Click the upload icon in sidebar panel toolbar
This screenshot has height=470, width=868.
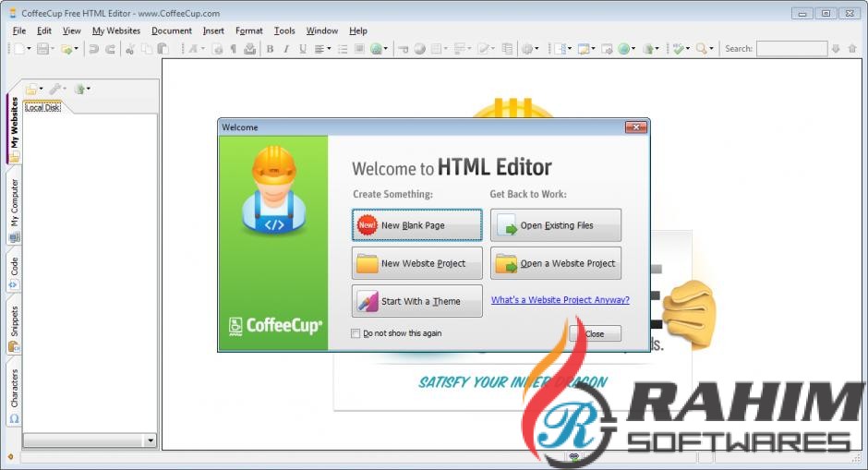coord(79,89)
